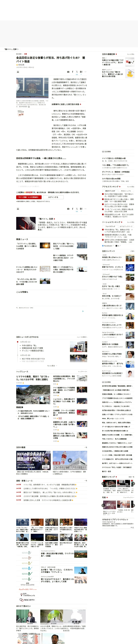This screenshot has height=644, width=138.
Task: Select the フェイスブック social ranking tab
Action: 110,226
